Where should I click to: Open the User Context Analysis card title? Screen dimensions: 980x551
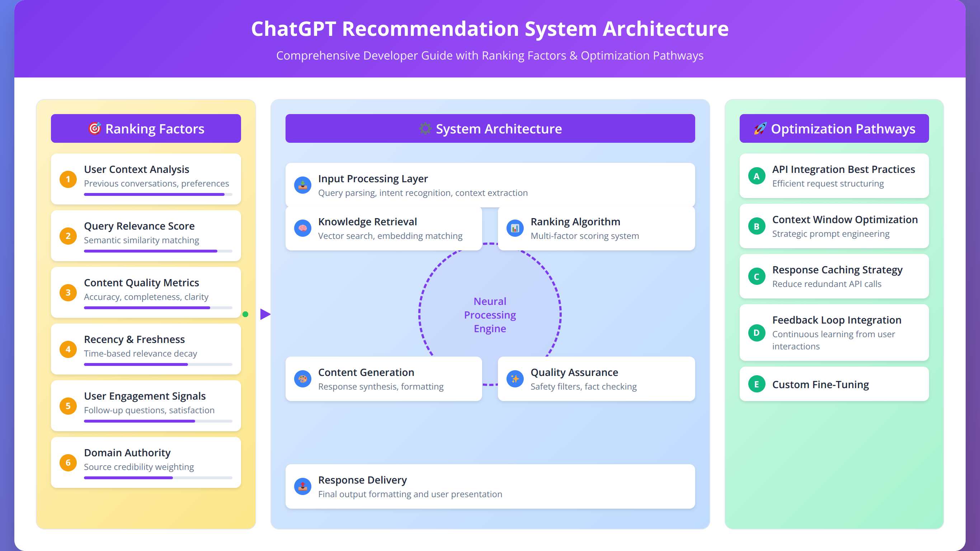click(137, 169)
